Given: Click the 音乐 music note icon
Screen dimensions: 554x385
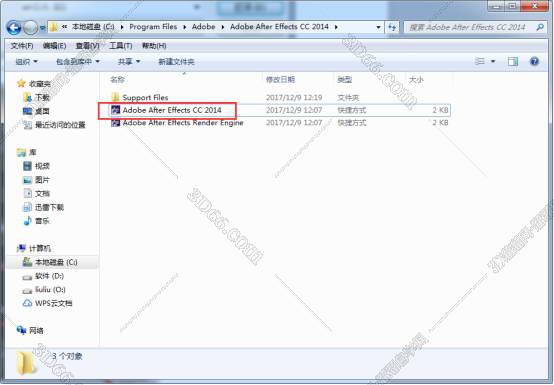Looking at the screenshot, I should (x=27, y=221).
